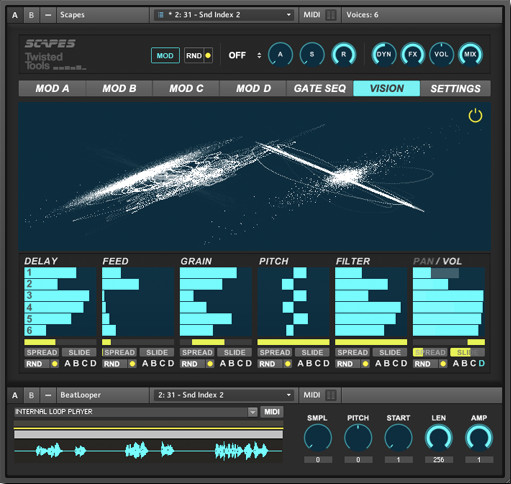This screenshot has width=511, height=484.
Task: Switch to the MOD D tab
Action: coord(253,88)
